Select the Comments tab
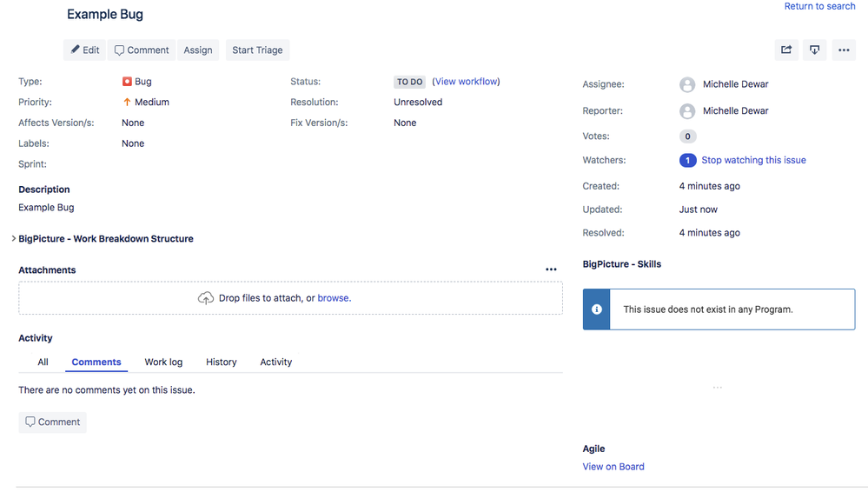Image resolution: width=868 pixels, height=492 pixels. click(96, 362)
